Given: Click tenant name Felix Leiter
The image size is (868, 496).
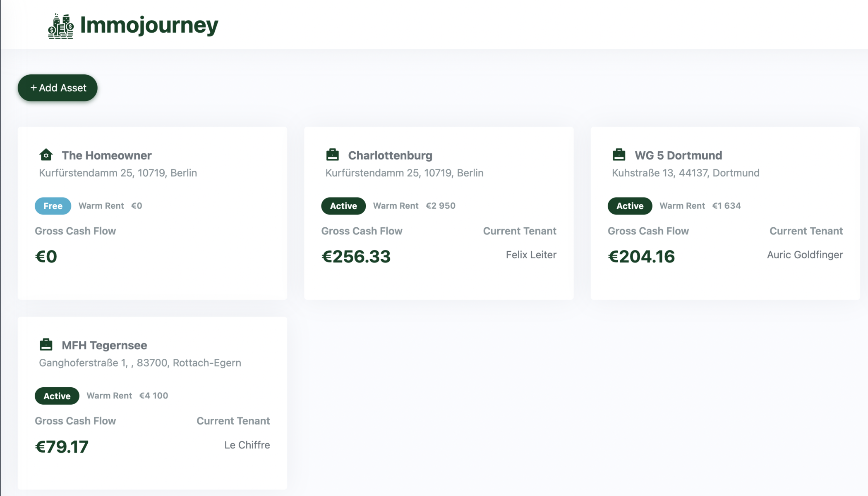Looking at the screenshot, I should [x=531, y=255].
